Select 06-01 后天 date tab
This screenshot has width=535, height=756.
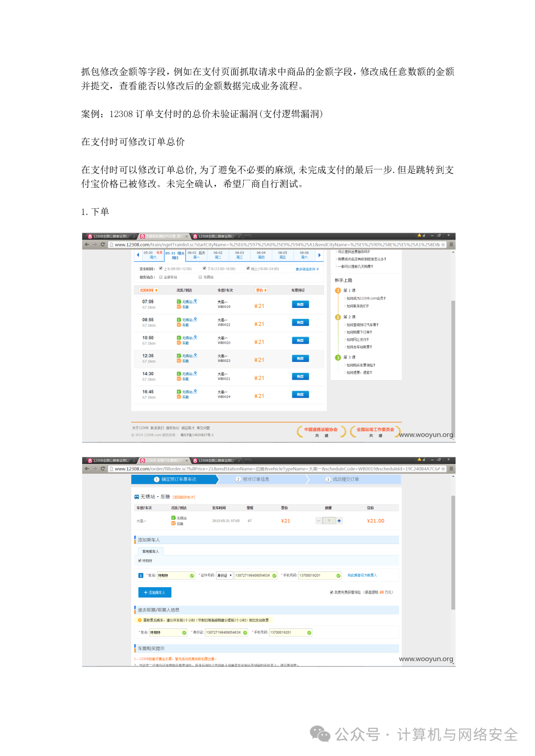(196, 255)
